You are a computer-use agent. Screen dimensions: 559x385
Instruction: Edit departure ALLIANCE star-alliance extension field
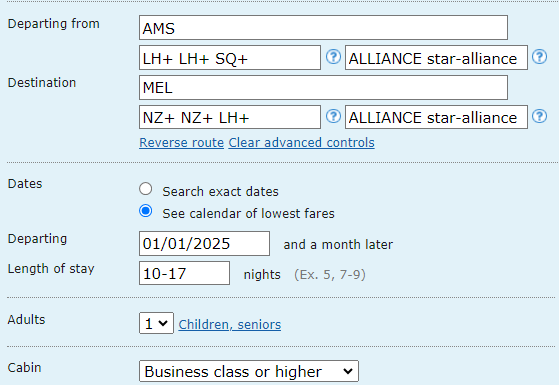[x=436, y=57]
